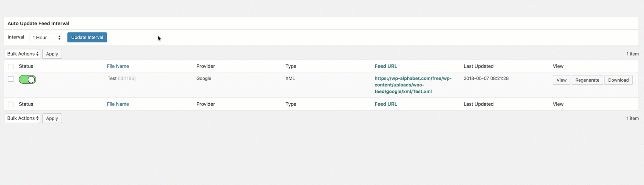The width and height of the screenshot is (644, 185).
Task: Click the Auto Update Feed Interval heading
Action: pyautogui.click(x=38, y=23)
